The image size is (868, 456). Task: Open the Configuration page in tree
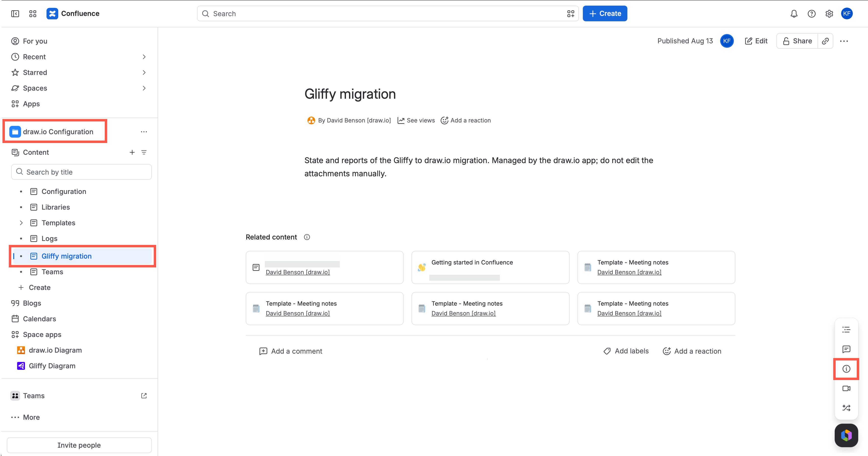coord(64,192)
